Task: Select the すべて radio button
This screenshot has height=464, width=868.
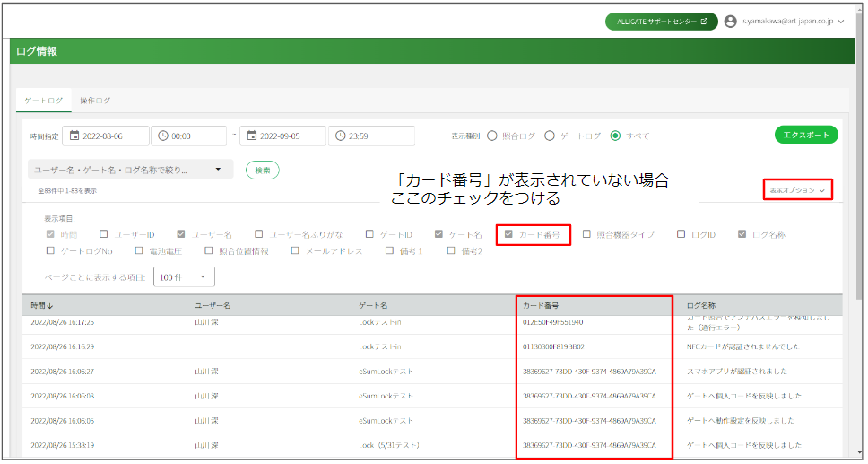Action: click(x=615, y=136)
